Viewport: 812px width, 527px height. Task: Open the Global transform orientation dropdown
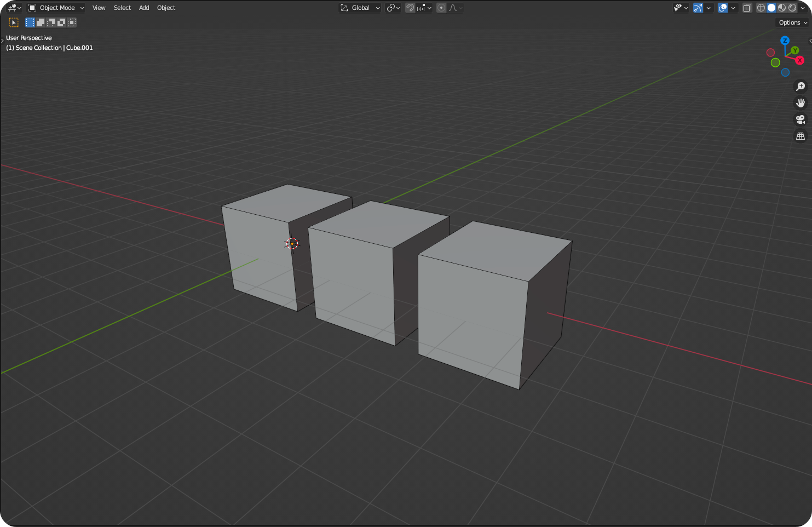(360, 8)
